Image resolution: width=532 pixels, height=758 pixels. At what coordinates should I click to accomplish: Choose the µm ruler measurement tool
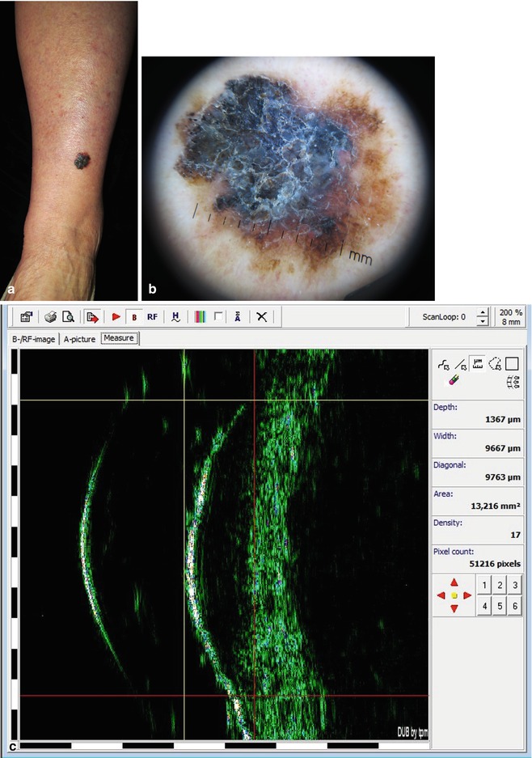pyautogui.click(x=477, y=364)
